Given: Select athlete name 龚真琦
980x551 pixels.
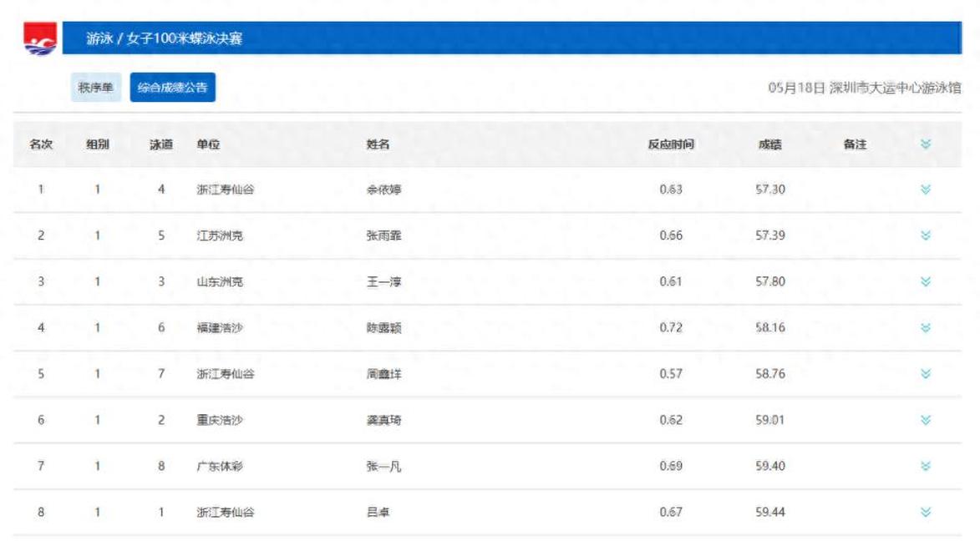Looking at the screenshot, I should pos(383,420).
